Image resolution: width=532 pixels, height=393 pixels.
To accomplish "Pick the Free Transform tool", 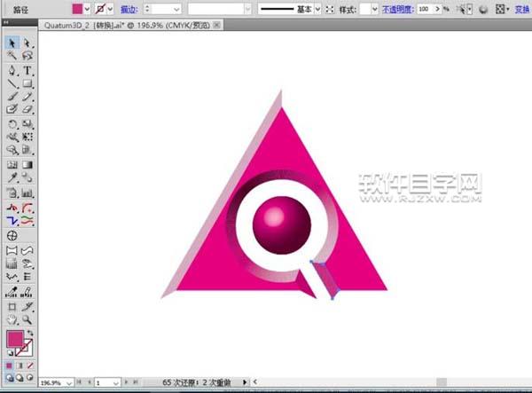I will pos(27,138).
